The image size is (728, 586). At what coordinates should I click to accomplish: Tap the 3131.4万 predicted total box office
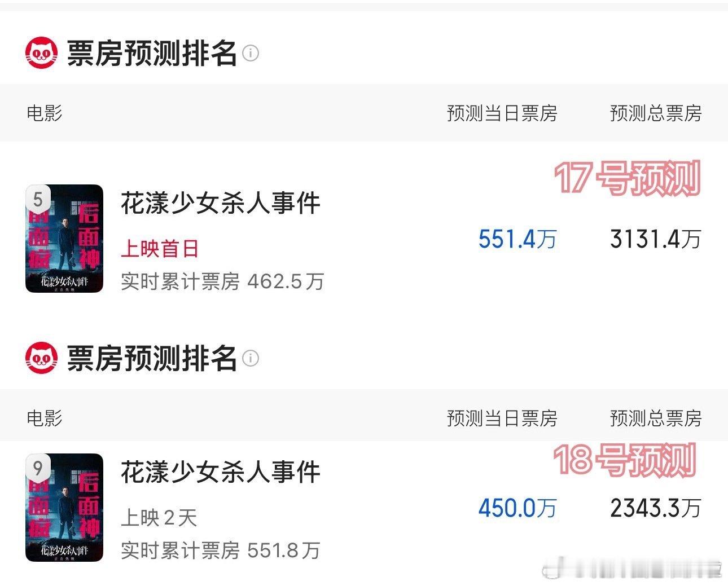coord(656,239)
